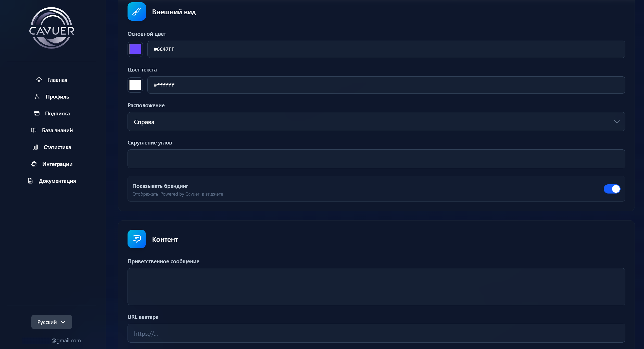Click the card icon beside Подписка

point(37,113)
